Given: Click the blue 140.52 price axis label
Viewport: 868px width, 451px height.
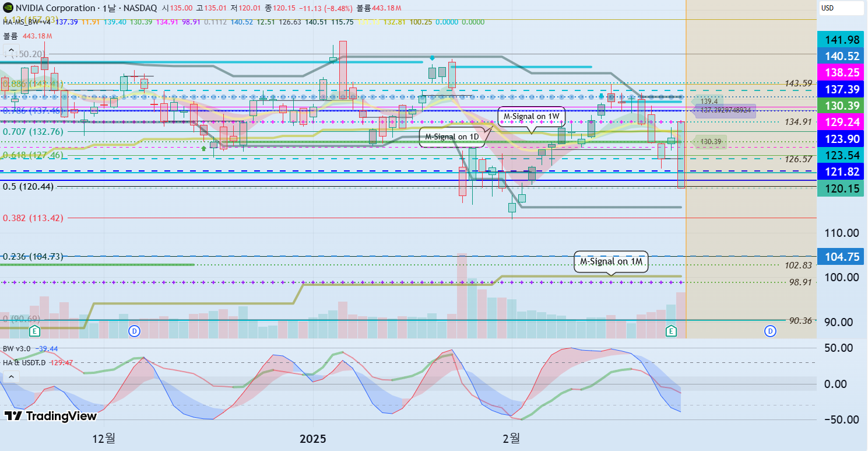Looking at the screenshot, I should tap(841, 56).
